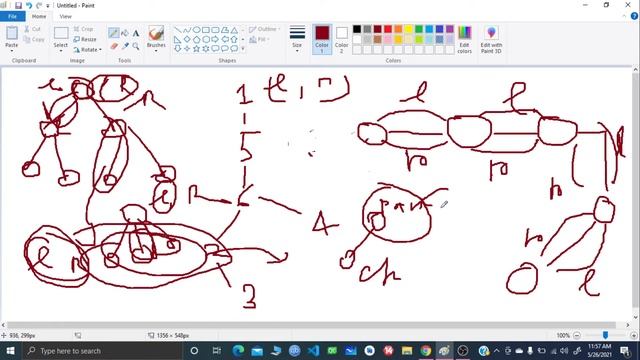Click the Windows search box

pos(101,351)
